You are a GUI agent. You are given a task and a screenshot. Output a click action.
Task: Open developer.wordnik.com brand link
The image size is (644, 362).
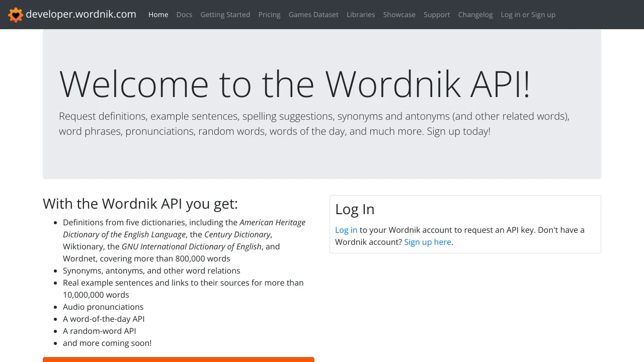[72, 14]
